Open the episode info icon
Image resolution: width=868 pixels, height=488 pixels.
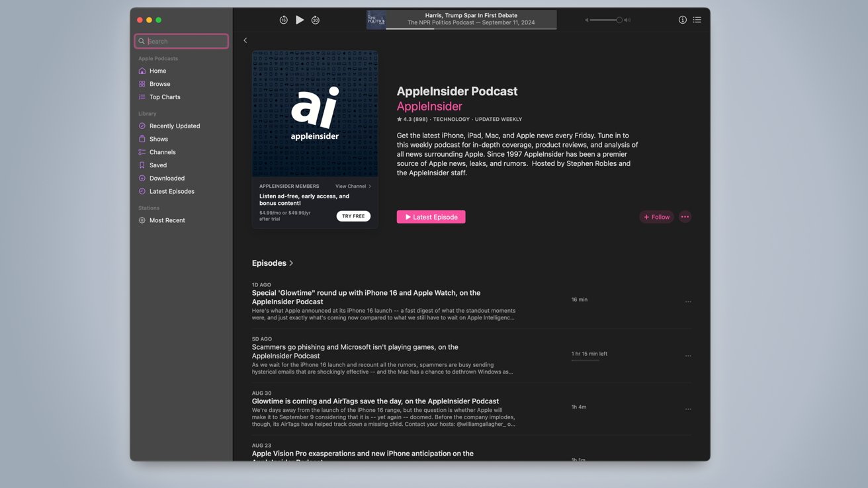(682, 20)
